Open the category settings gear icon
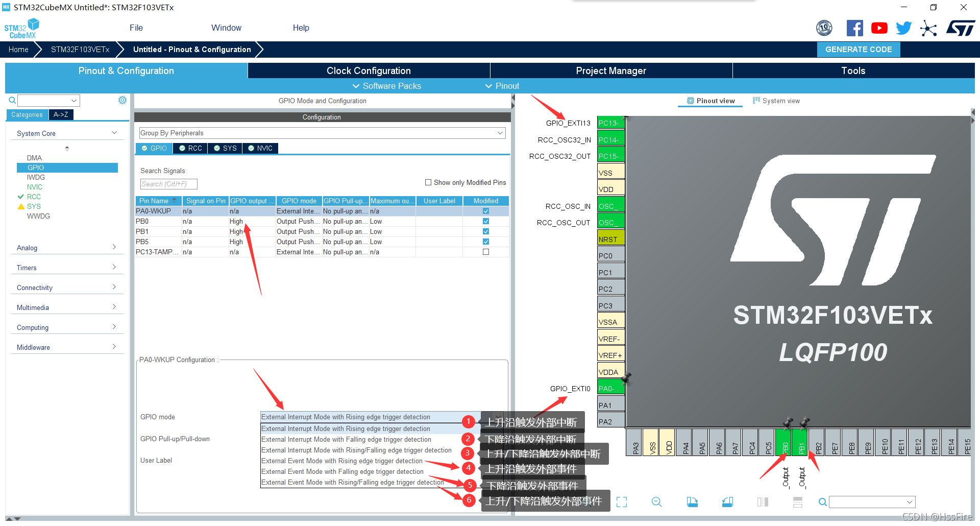Viewport: 980px width, 526px height. (122, 100)
